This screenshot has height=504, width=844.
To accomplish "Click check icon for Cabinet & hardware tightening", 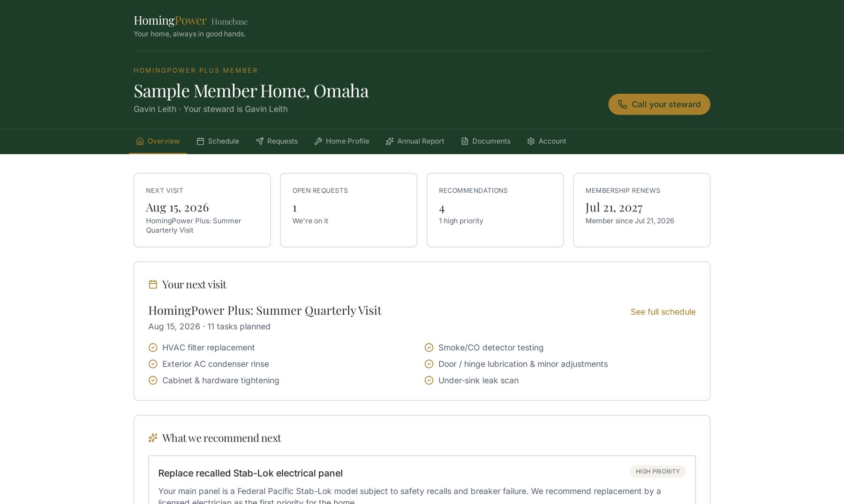I will (x=153, y=380).
